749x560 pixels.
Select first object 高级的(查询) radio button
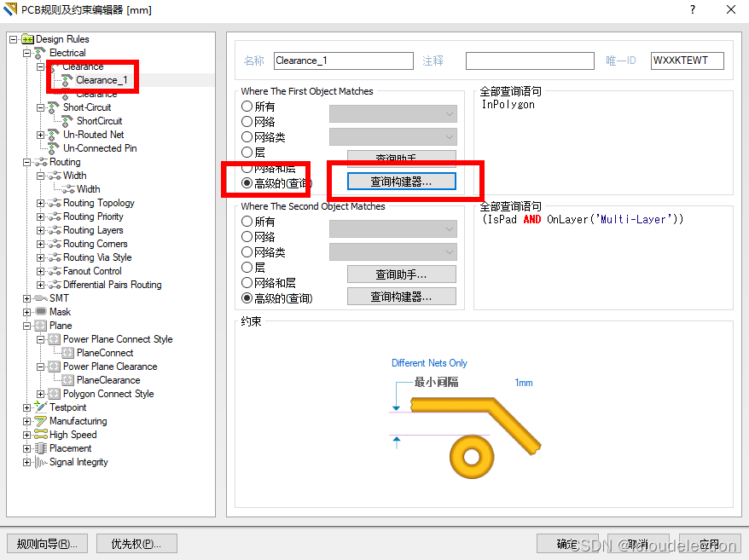pos(247,183)
